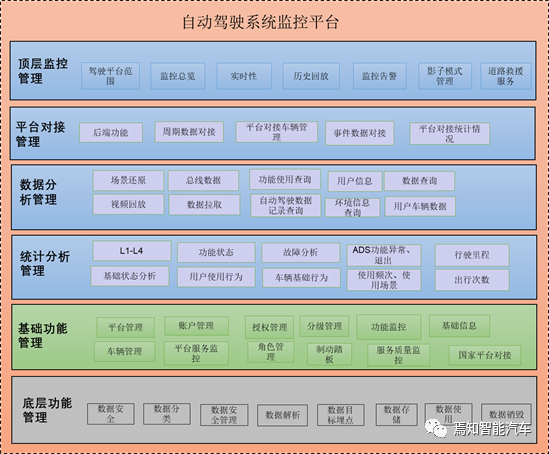This screenshot has width=549, height=454.
Task: Click the 车辆基础行为 box
Action: click(301, 278)
